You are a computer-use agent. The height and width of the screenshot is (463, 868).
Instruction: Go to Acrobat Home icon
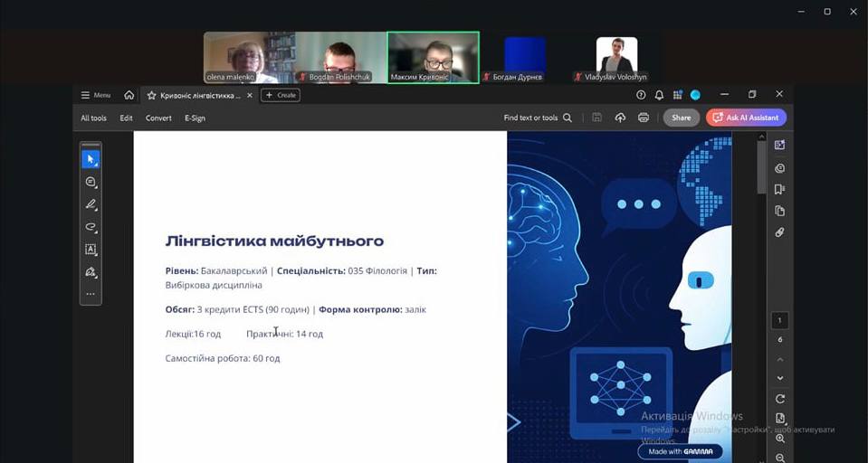point(129,95)
